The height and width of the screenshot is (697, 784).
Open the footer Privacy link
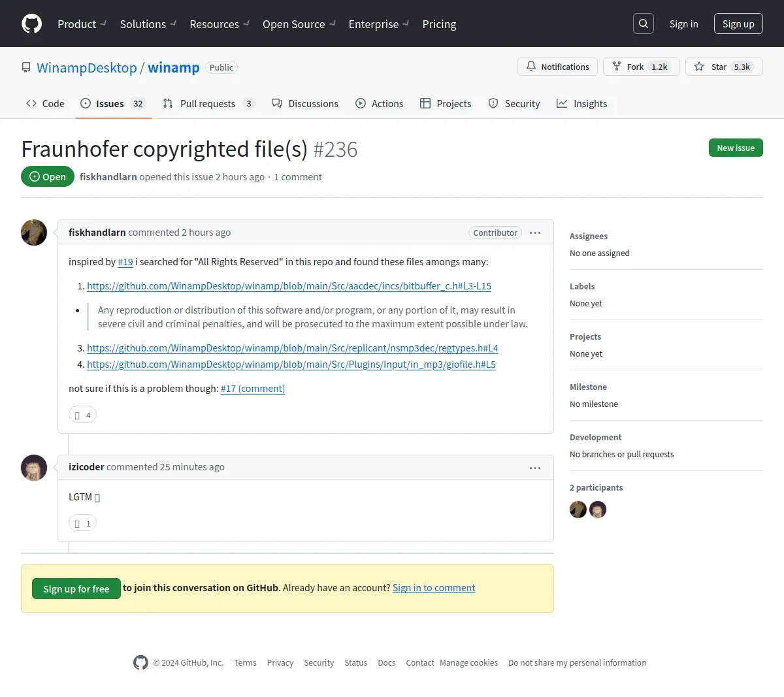pyautogui.click(x=280, y=662)
